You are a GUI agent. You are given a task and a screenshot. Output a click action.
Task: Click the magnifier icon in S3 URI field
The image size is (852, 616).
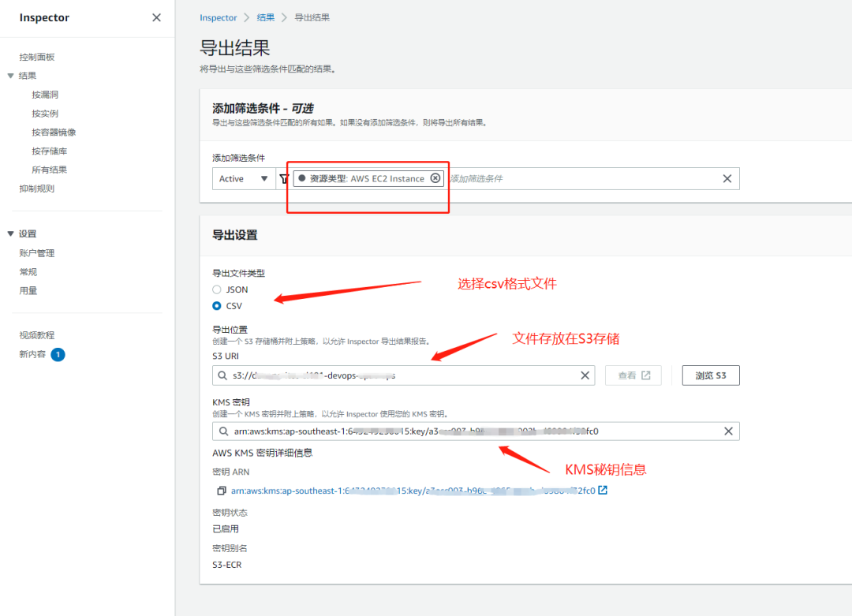pos(223,375)
